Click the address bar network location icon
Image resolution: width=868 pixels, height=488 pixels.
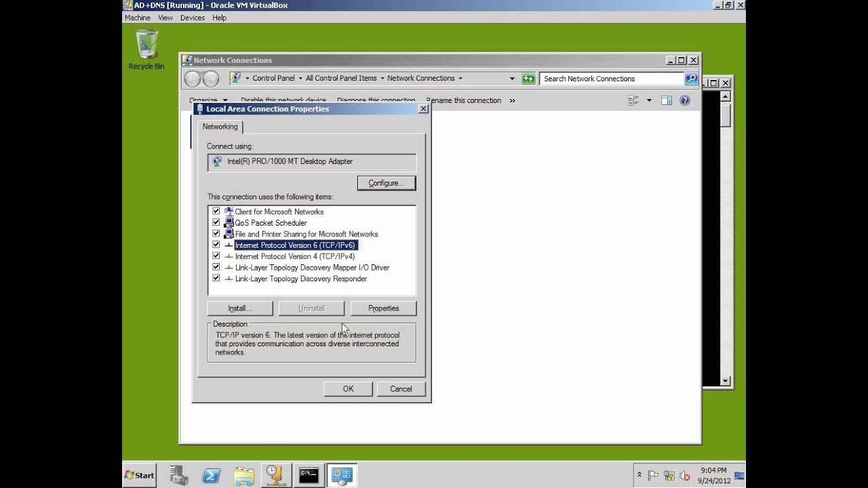[x=235, y=78]
